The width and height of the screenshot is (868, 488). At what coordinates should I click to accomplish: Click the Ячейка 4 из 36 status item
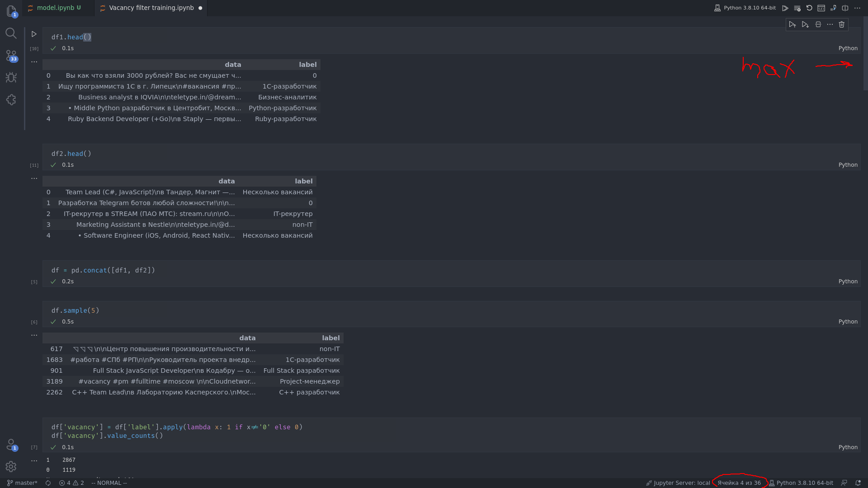click(x=739, y=483)
